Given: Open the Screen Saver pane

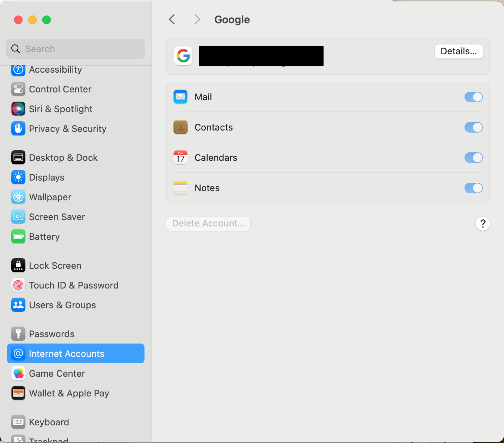Looking at the screenshot, I should click(x=76, y=217).
